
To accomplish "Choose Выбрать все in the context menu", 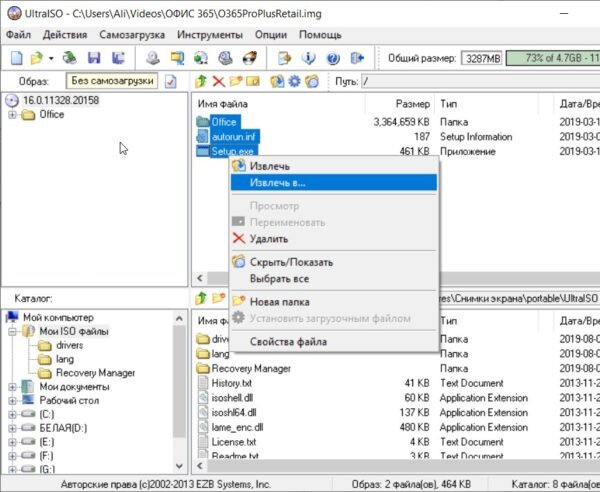I will pos(334,279).
